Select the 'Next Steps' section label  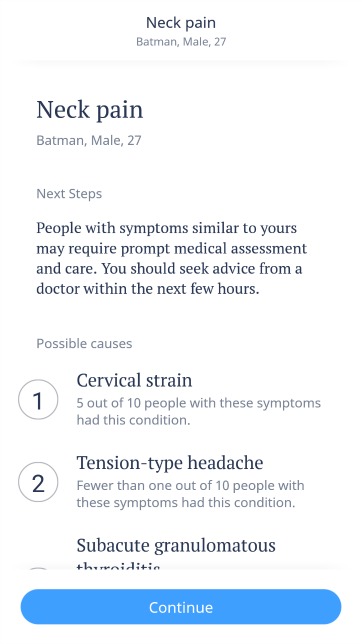[69, 193]
